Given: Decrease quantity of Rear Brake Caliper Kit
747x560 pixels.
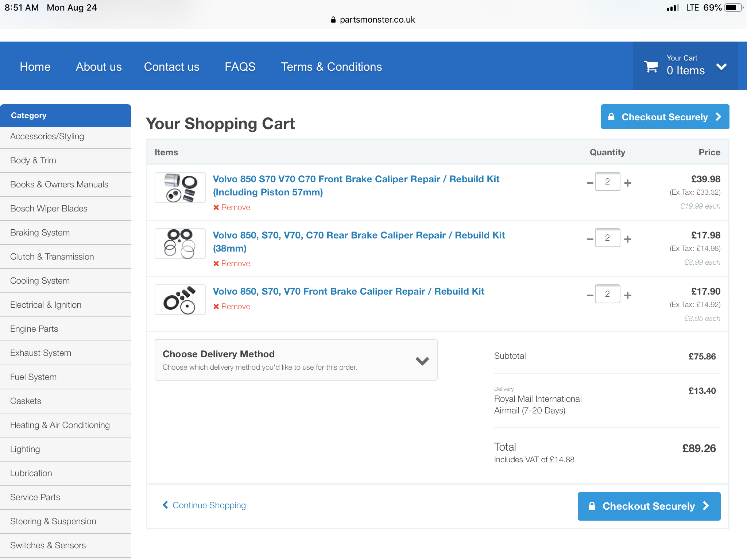Looking at the screenshot, I should (590, 239).
